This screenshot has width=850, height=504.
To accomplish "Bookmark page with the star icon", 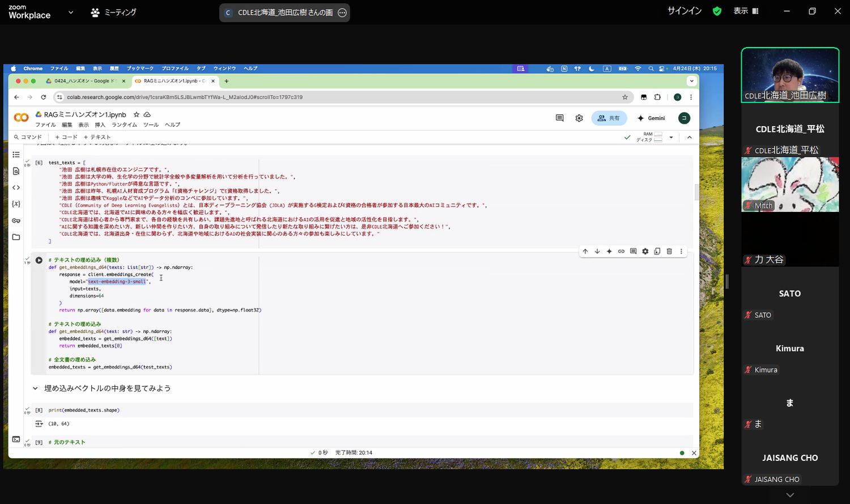I will pyautogui.click(x=625, y=97).
